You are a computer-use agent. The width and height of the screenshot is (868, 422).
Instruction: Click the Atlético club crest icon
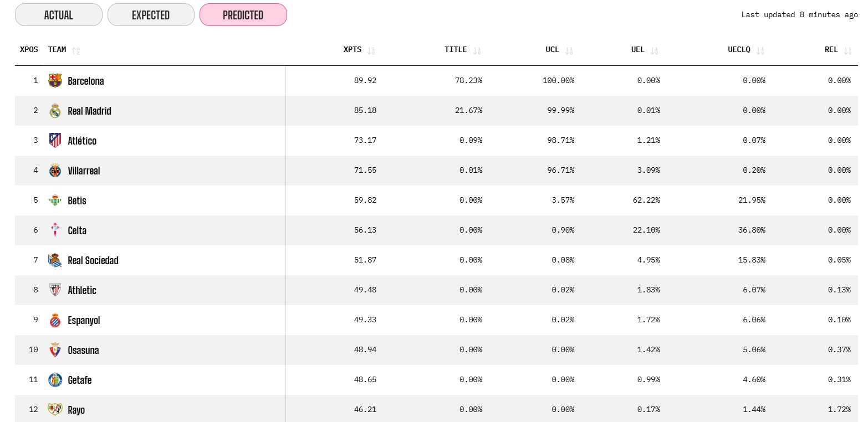tap(55, 141)
